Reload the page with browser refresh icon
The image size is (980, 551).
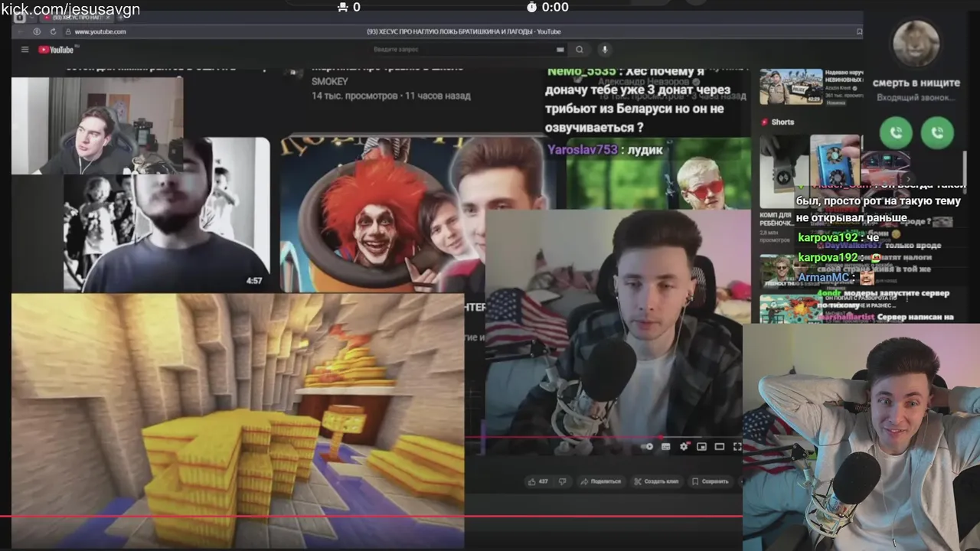(x=53, y=31)
